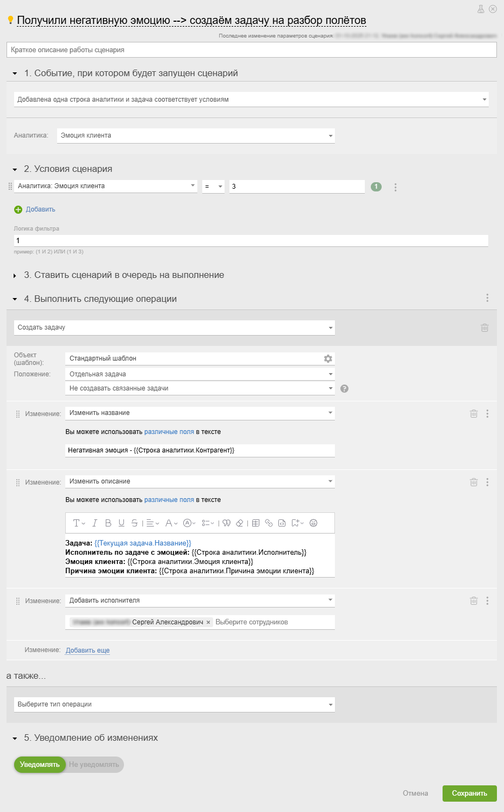504x812 pixels.
Task: Click the 'Добавить еще' link
Action: coord(88,650)
